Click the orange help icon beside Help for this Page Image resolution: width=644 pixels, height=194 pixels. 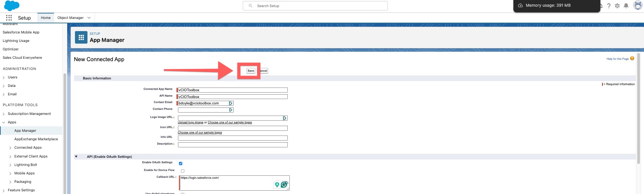[x=632, y=58]
